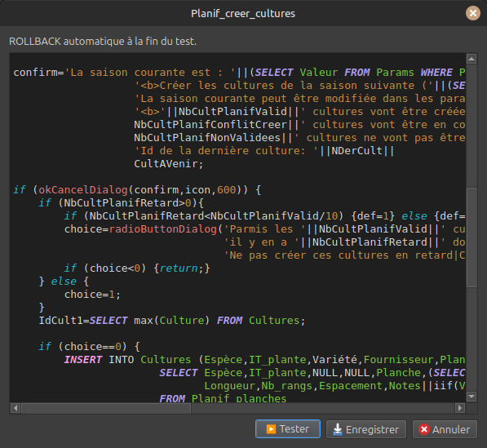Click the 'IdCult1=' variable in code
Screen dimensions: 487x448
(64, 321)
